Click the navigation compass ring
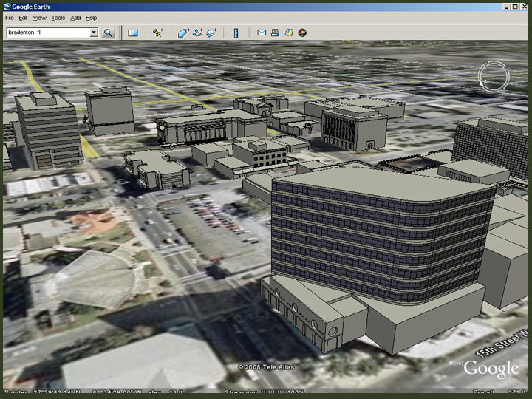The height and width of the screenshot is (399, 532). (x=494, y=77)
